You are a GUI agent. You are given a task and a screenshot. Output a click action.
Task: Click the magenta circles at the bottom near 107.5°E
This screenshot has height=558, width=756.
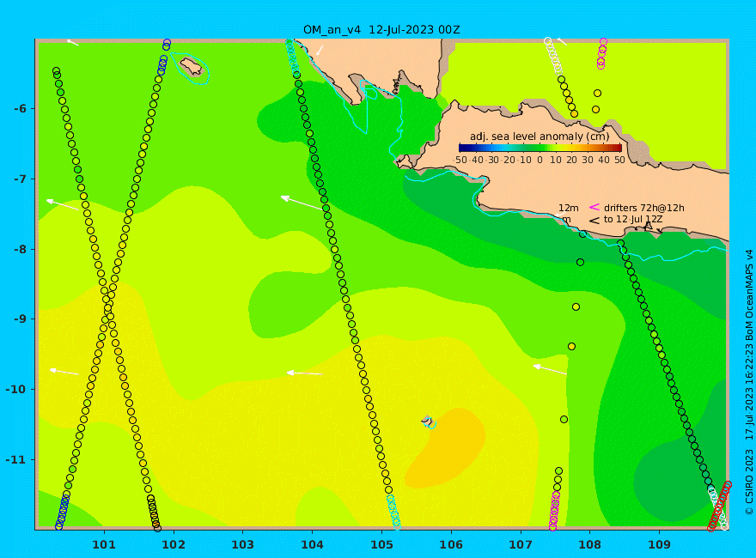(x=554, y=511)
